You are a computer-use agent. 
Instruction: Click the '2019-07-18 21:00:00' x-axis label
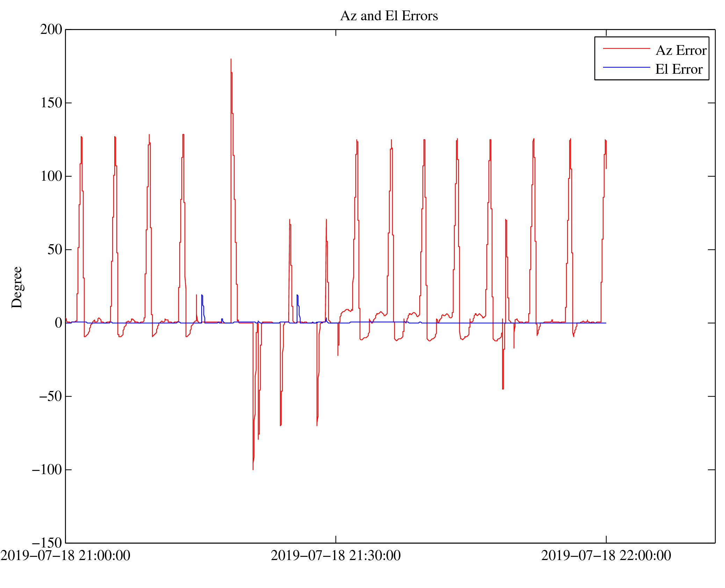coord(65,556)
